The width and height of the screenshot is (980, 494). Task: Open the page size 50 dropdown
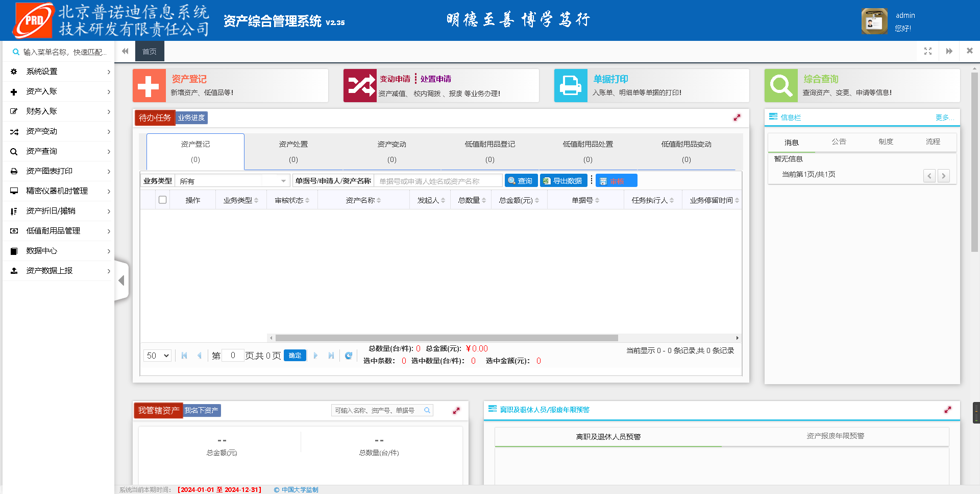(x=157, y=356)
